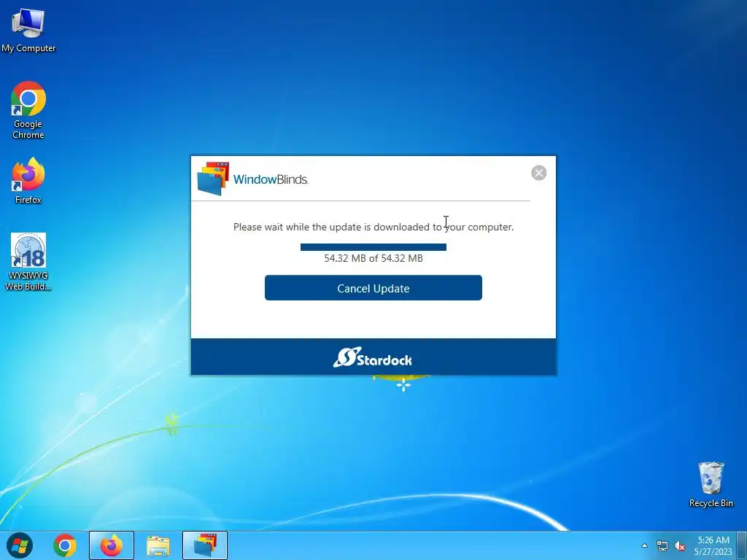Click the '54.32 MB of 54.32 MB' text
This screenshot has height=560, width=747.
pos(373,258)
